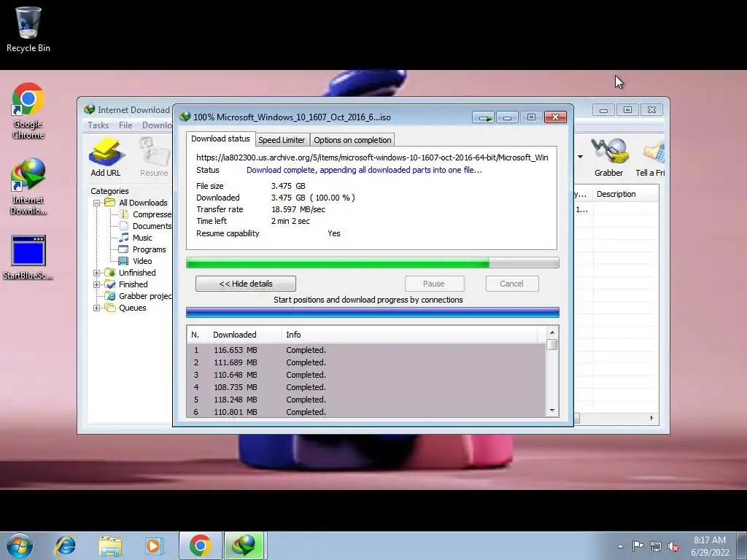Click the muted volume tray icon
Image resolution: width=747 pixels, height=560 pixels.
click(673, 546)
